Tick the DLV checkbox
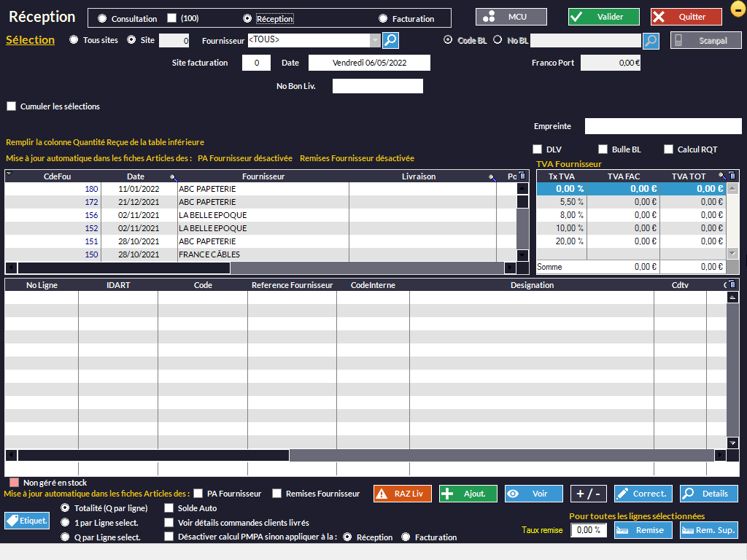 (538, 149)
